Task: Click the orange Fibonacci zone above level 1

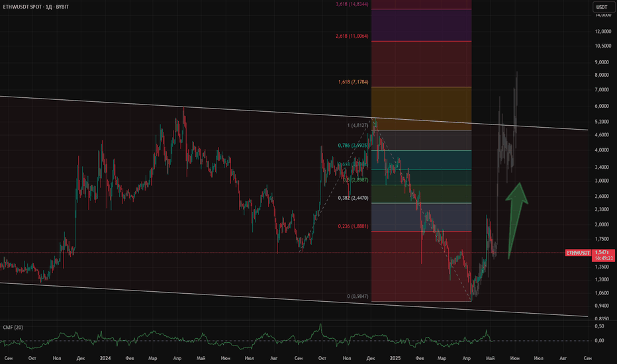Action: click(422, 109)
